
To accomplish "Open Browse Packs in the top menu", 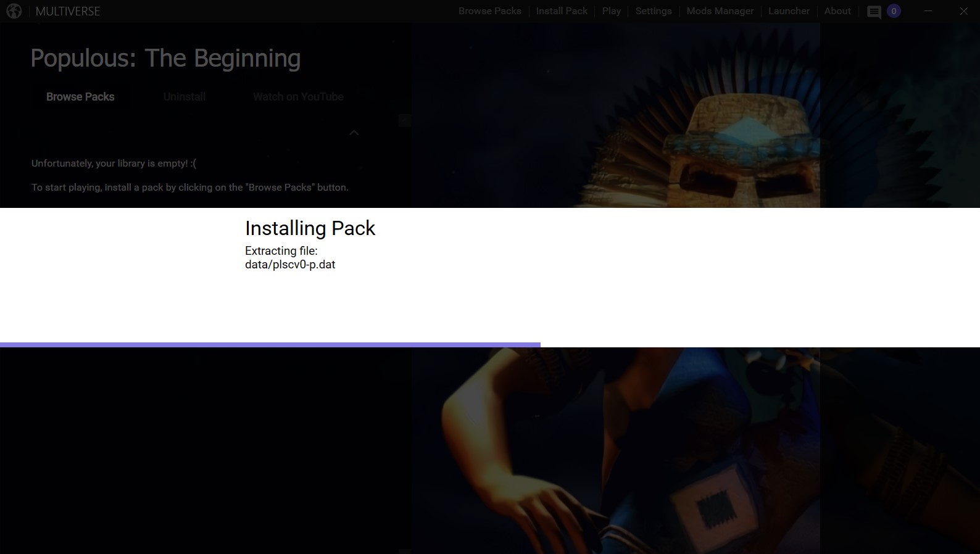I will coord(490,11).
